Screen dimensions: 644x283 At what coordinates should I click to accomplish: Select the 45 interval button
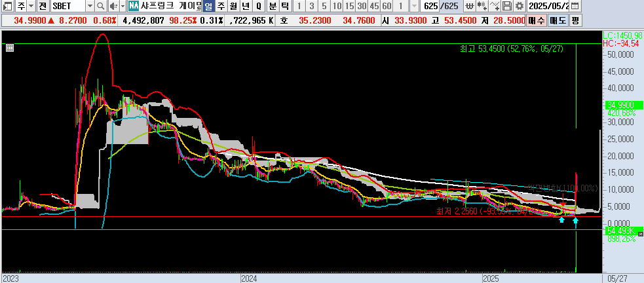pos(374,6)
